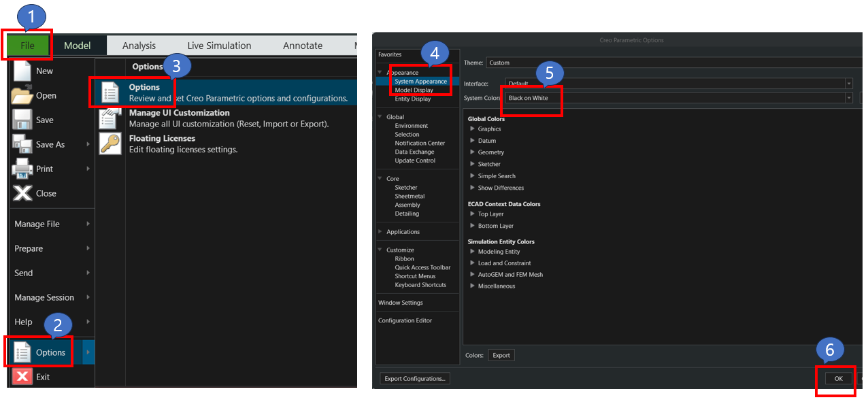Click the Options icon in File menu
The image size is (868, 402).
click(x=22, y=352)
